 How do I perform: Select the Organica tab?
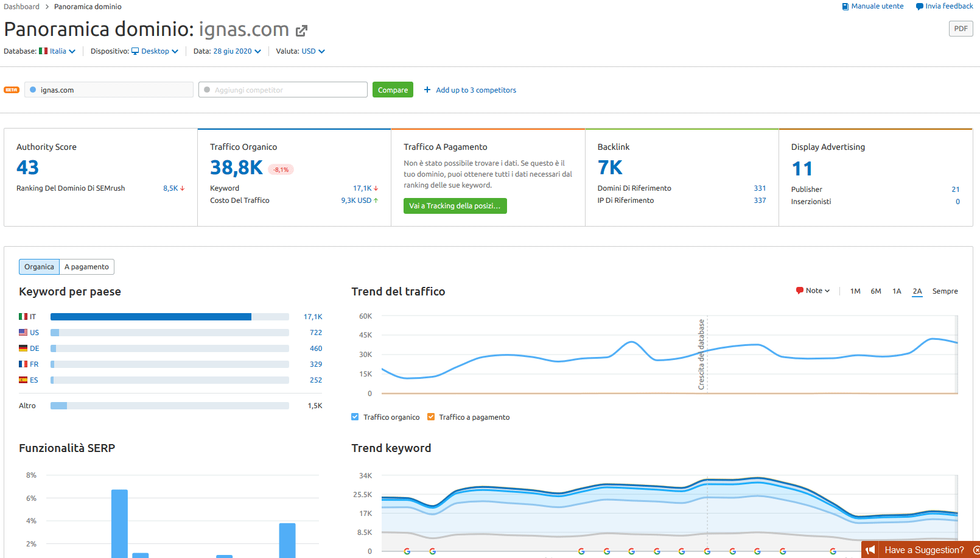(39, 267)
